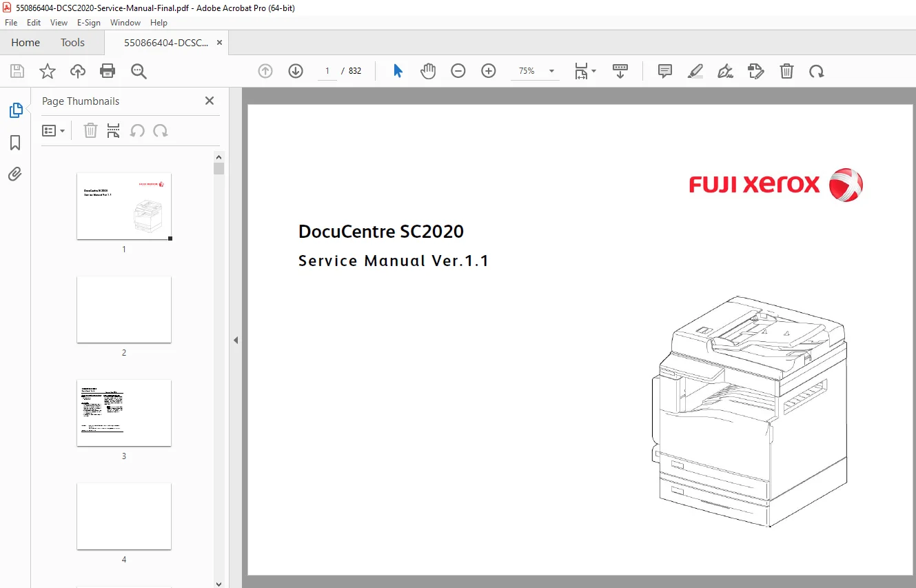Click the Delete trash icon in the main toolbar
The image size is (916, 588).
tap(786, 71)
